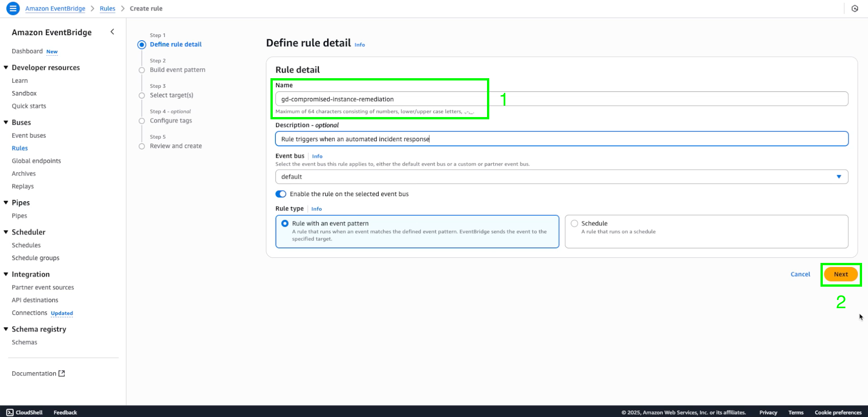This screenshot has height=417, width=868.
Task: Collapse the Buses section
Action: pyautogui.click(x=6, y=122)
